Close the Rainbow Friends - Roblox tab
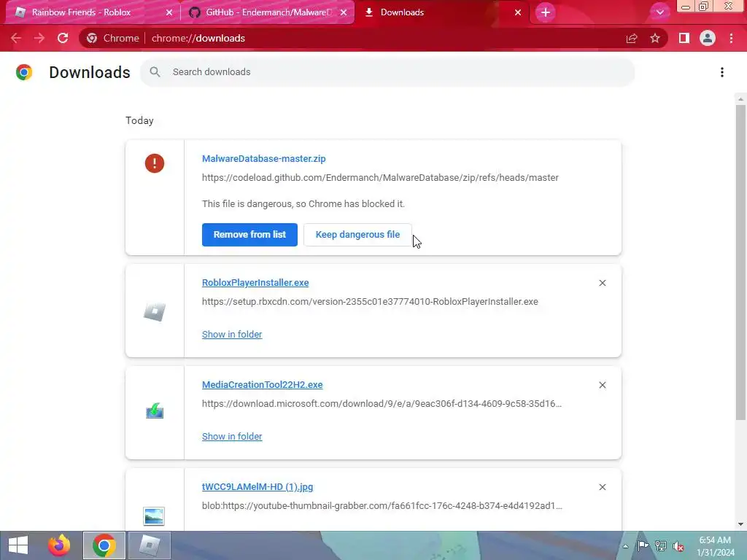The height and width of the screenshot is (560, 747). click(169, 12)
